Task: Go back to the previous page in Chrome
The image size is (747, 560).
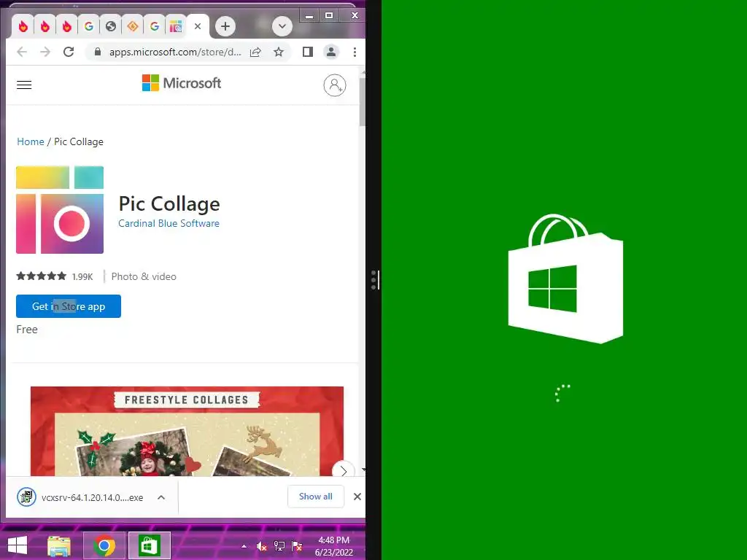Action: pos(22,52)
